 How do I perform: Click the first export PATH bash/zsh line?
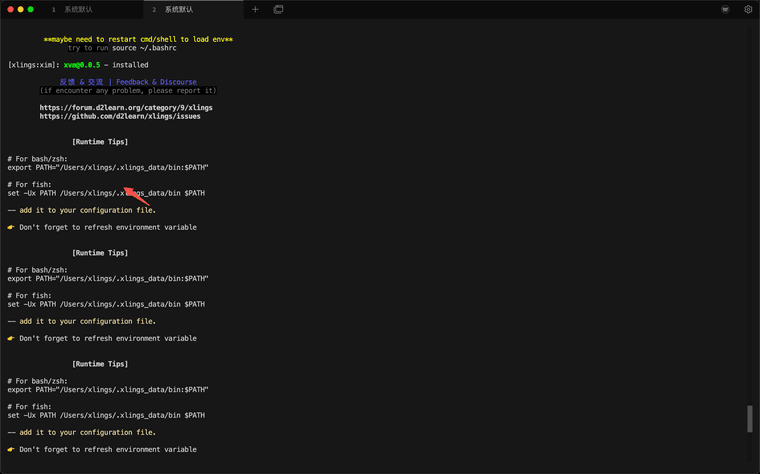(108, 167)
